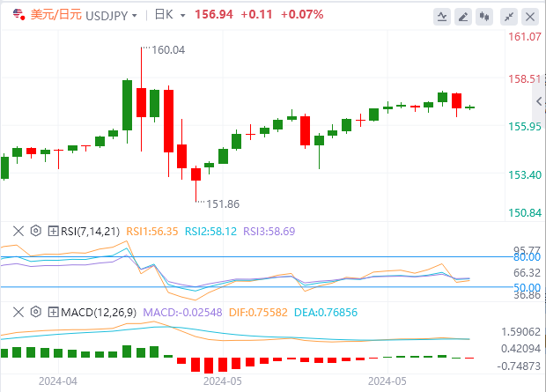Open the indicator line chart tool
Screen dimensions: 546x392
point(442,17)
